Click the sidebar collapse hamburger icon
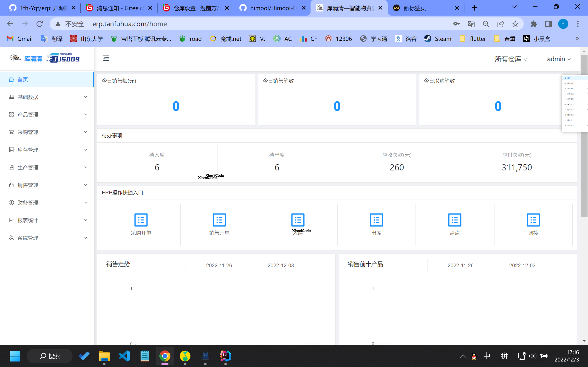588x367 pixels. (x=106, y=58)
